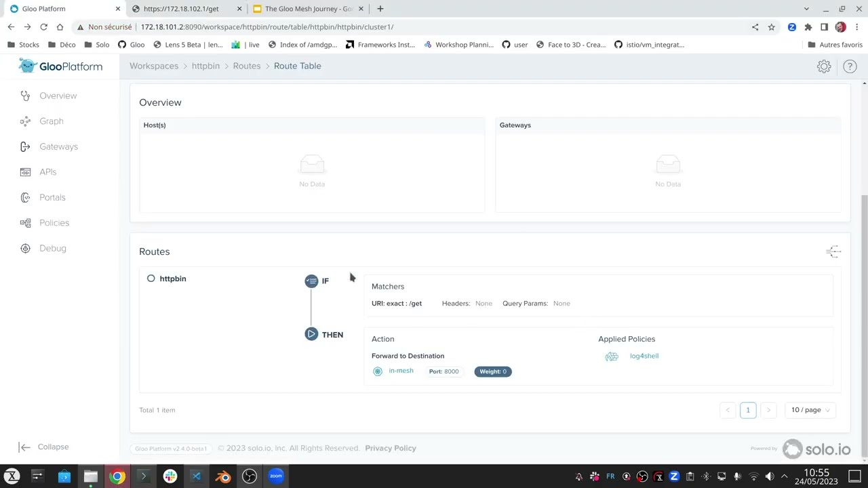
Task: Open the terminal from the taskbar
Action: (x=144, y=476)
